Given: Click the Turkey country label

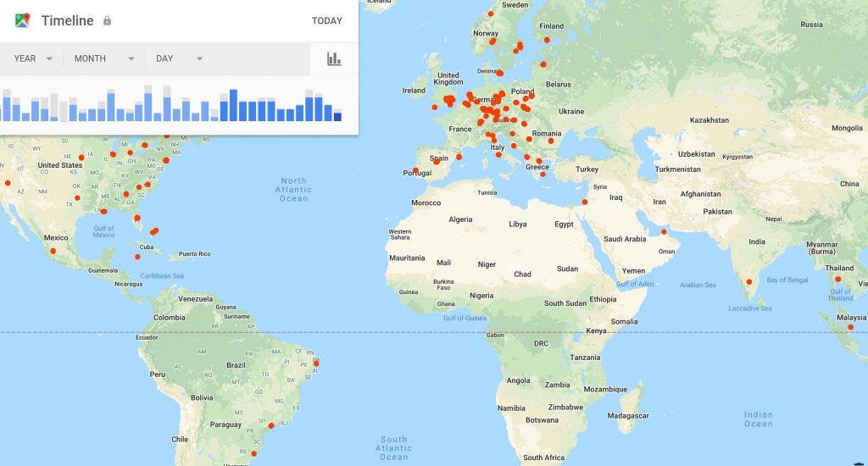Looking at the screenshot, I should tap(587, 169).
